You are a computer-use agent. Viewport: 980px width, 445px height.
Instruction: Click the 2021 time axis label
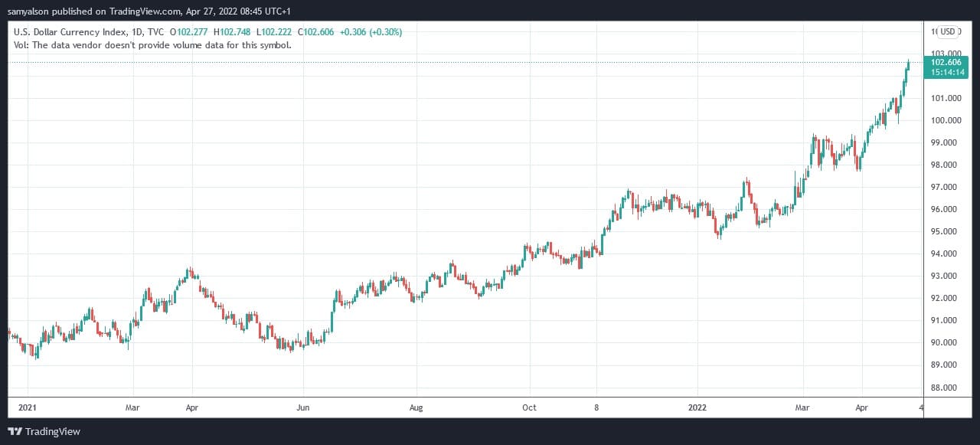(28, 408)
